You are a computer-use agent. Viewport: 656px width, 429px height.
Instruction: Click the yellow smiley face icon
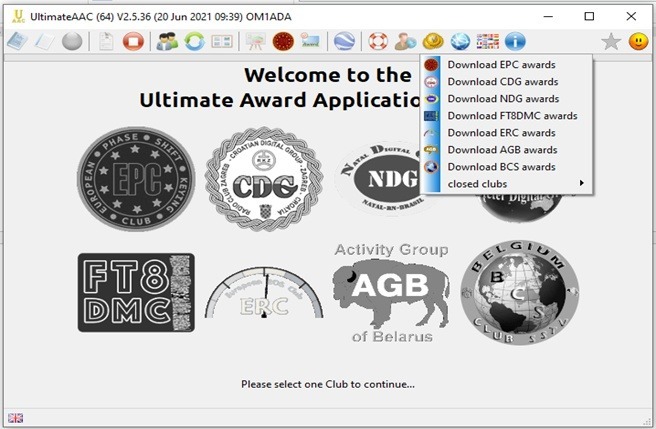click(638, 41)
